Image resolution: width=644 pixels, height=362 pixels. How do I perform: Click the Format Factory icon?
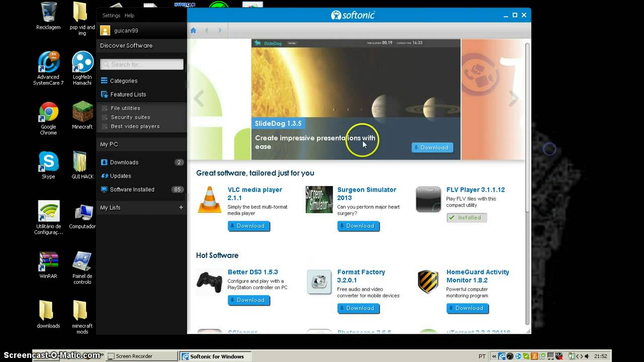pos(319,282)
